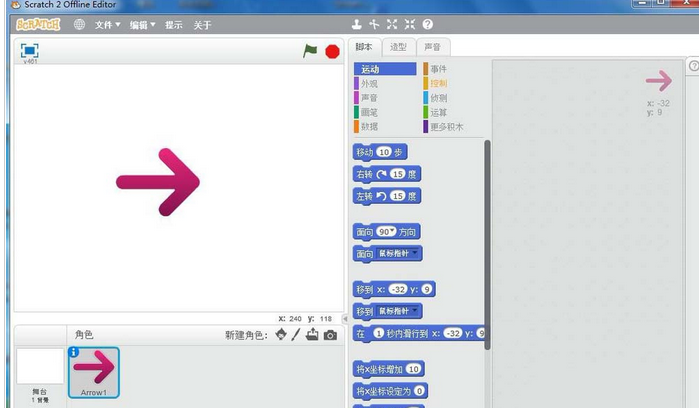
Task: Select the grow sprite tool
Action: tap(391, 24)
